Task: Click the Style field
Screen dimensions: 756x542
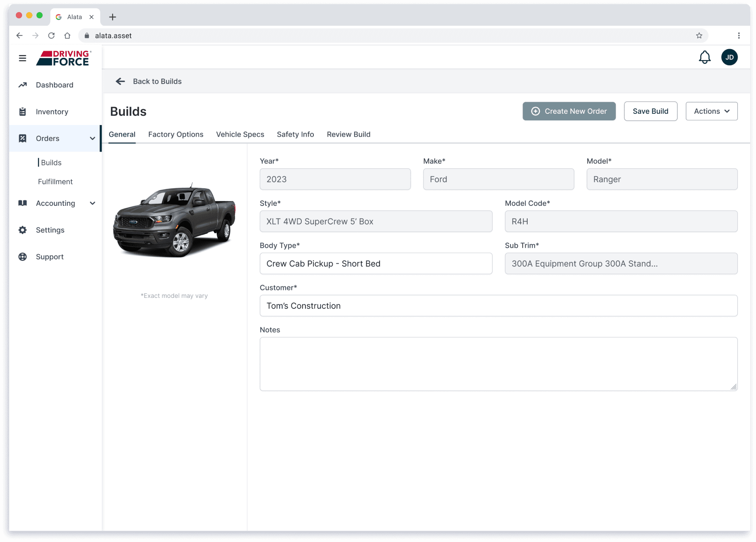Action: pos(376,221)
